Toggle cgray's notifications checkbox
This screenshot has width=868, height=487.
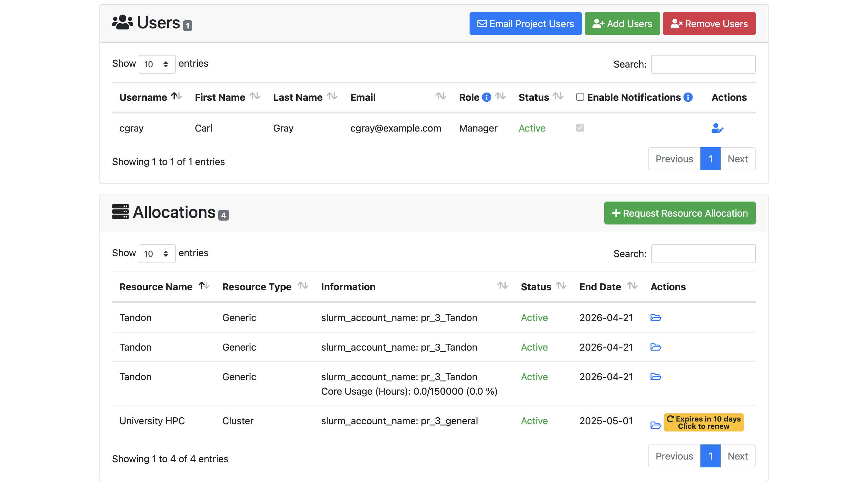[580, 128]
